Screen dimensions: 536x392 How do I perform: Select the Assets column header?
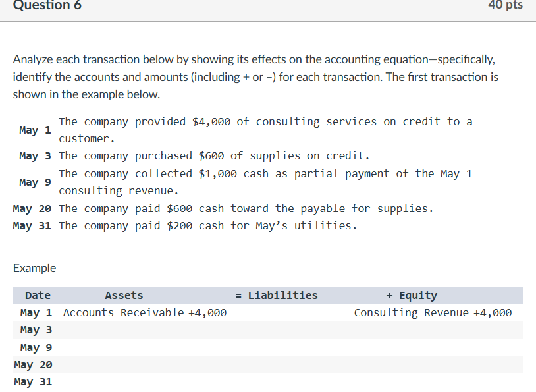pos(124,295)
